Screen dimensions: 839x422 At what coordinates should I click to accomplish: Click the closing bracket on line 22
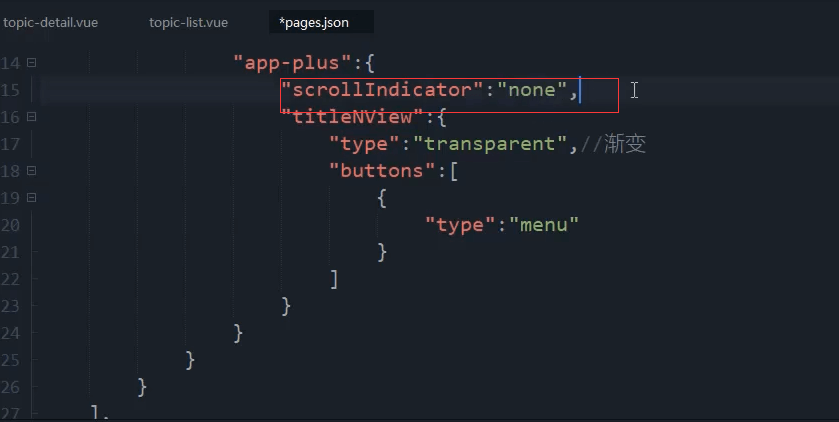(334, 279)
